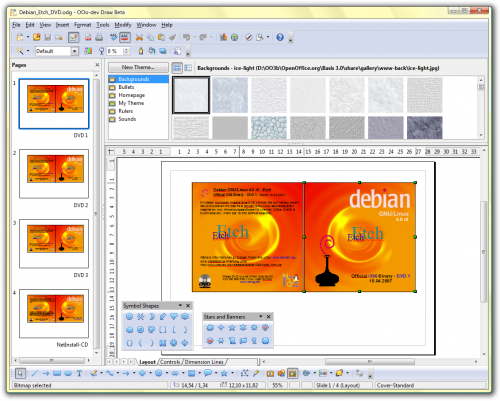The height and width of the screenshot is (401, 500).
Task: Click the Color image toolbar icon
Action: (x=88, y=51)
